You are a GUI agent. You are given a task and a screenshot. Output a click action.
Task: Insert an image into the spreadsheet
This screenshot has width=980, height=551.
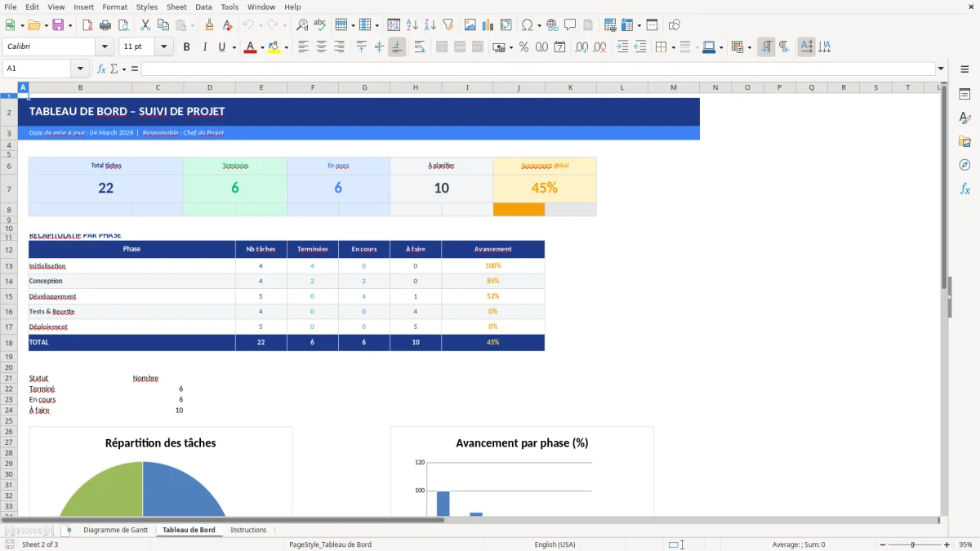click(470, 24)
